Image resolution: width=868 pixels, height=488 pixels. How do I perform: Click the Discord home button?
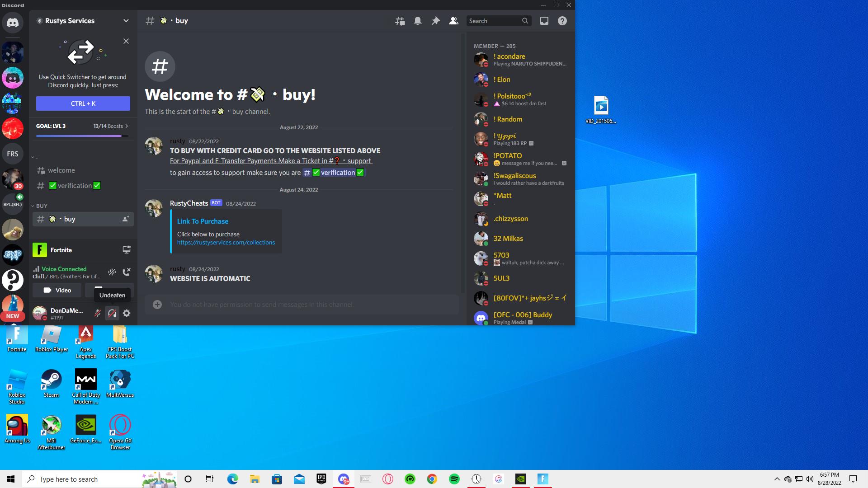(x=13, y=23)
